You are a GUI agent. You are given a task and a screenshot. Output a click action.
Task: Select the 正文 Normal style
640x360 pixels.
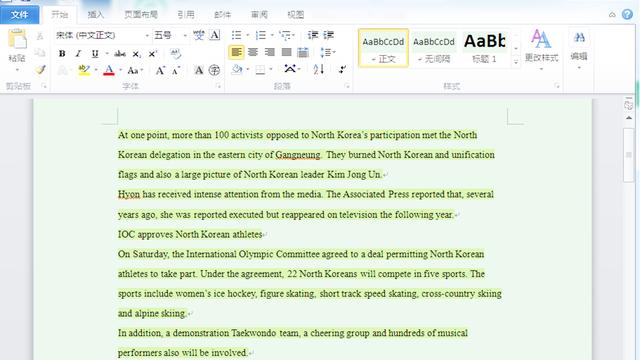point(383,48)
